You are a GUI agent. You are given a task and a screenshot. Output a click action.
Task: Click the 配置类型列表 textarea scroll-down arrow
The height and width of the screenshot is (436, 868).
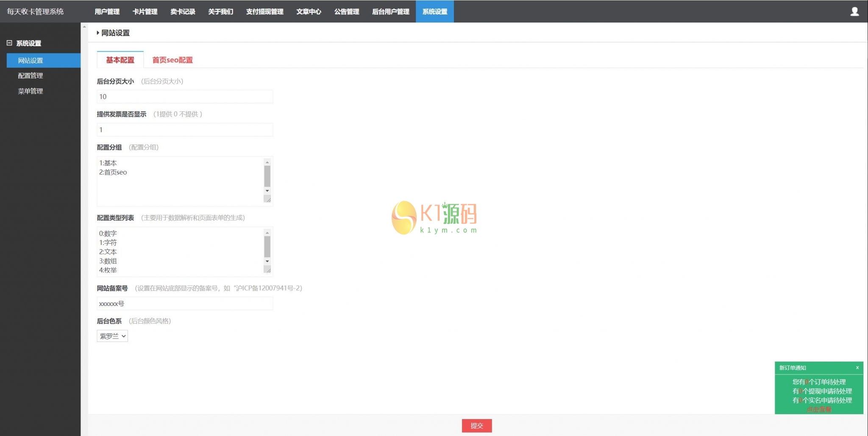[267, 261]
